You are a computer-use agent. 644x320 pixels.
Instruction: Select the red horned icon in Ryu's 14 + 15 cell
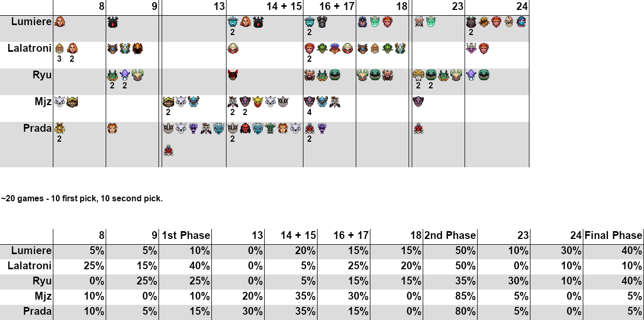[233, 75]
